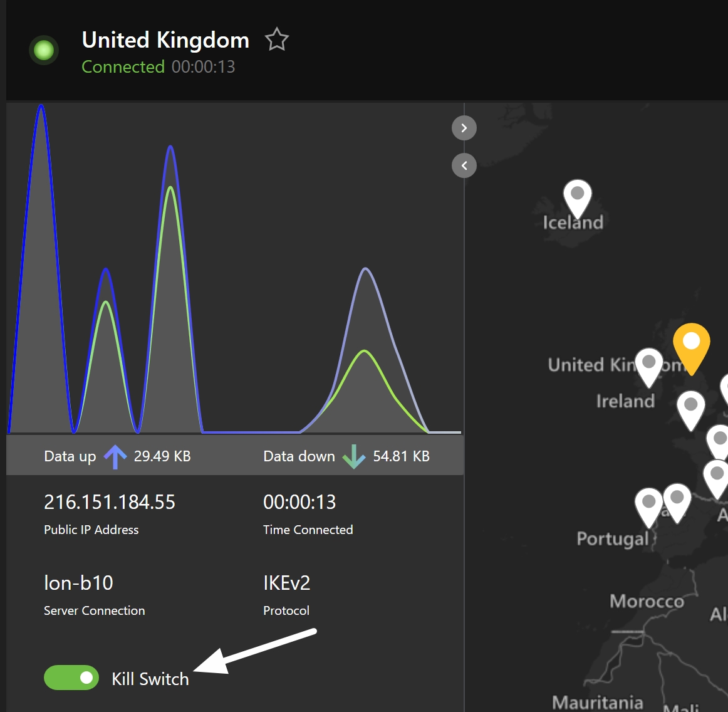728x712 pixels.
Task: Click the 00:00:13 Time Connected value
Action: pyautogui.click(x=299, y=502)
